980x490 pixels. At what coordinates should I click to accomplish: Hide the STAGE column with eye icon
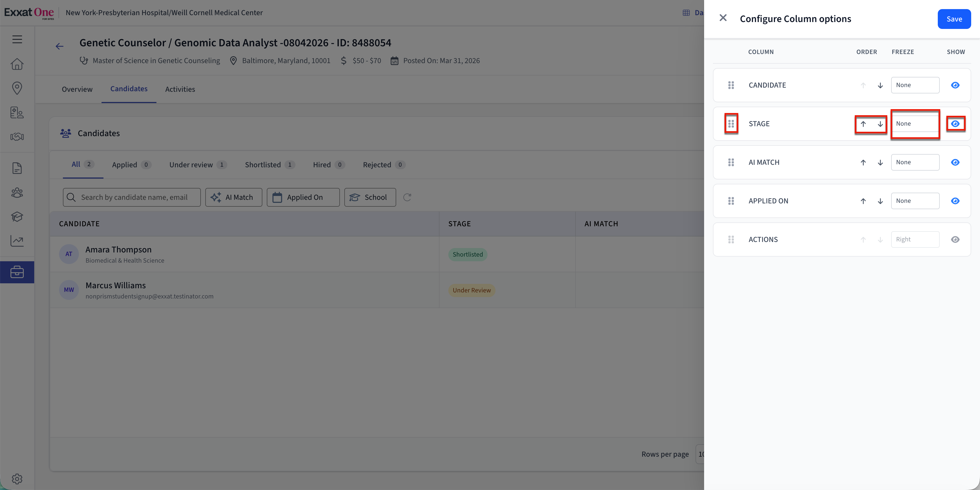click(x=955, y=123)
